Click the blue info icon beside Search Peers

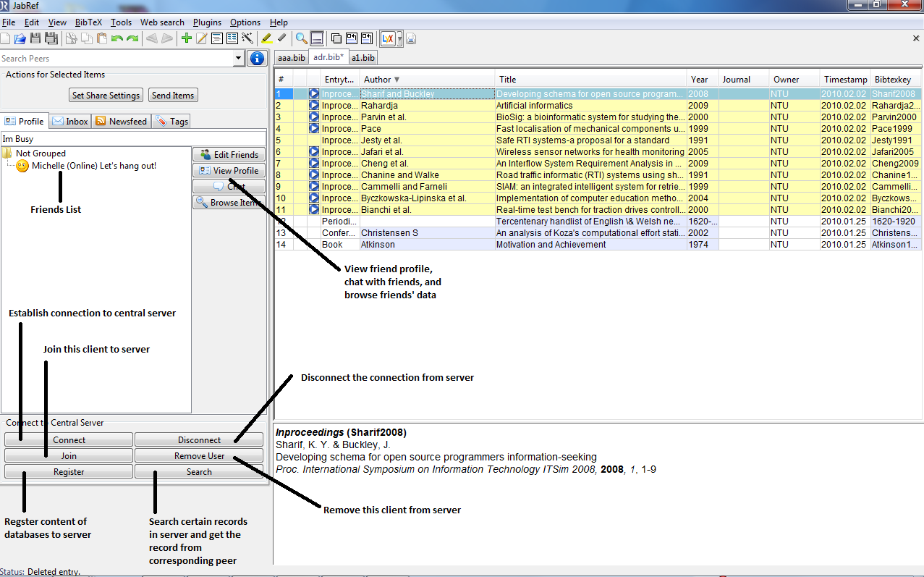click(255, 59)
